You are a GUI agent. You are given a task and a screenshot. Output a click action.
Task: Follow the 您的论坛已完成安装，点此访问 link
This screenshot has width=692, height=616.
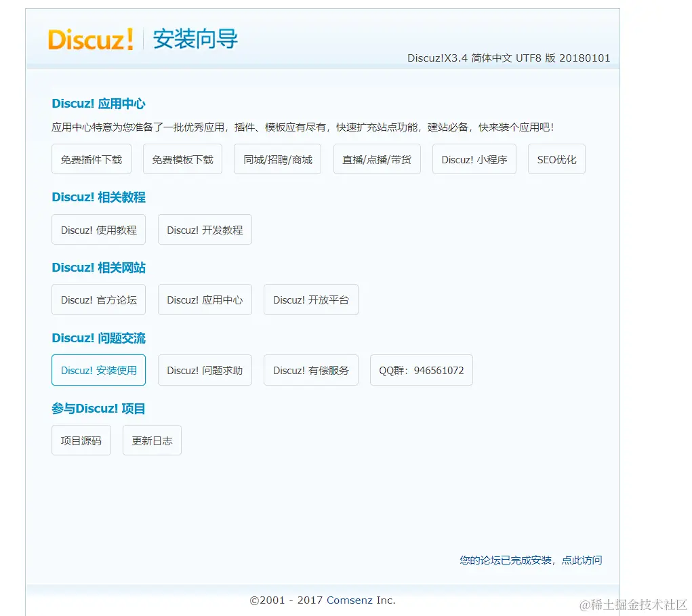pyautogui.click(x=531, y=560)
